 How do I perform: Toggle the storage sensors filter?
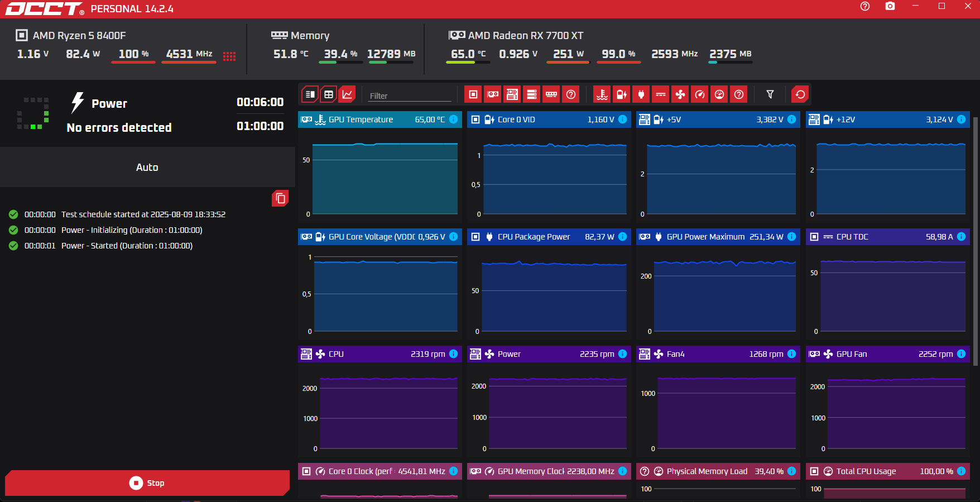coord(531,94)
